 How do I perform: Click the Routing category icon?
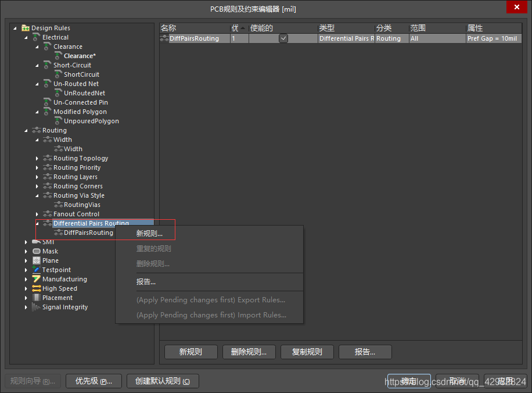[37, 130]
